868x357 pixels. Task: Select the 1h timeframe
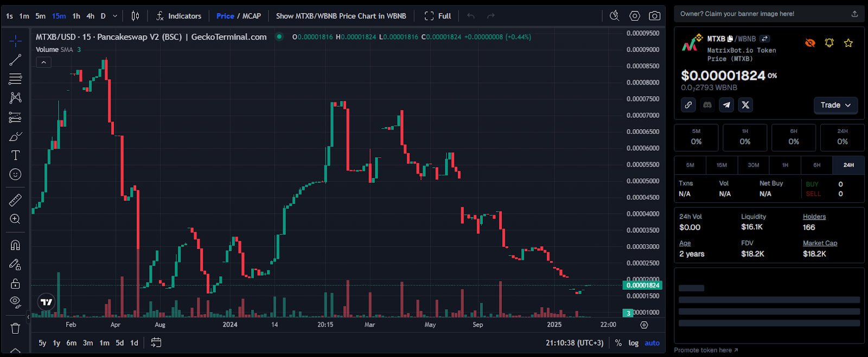(x=76, y=16)
